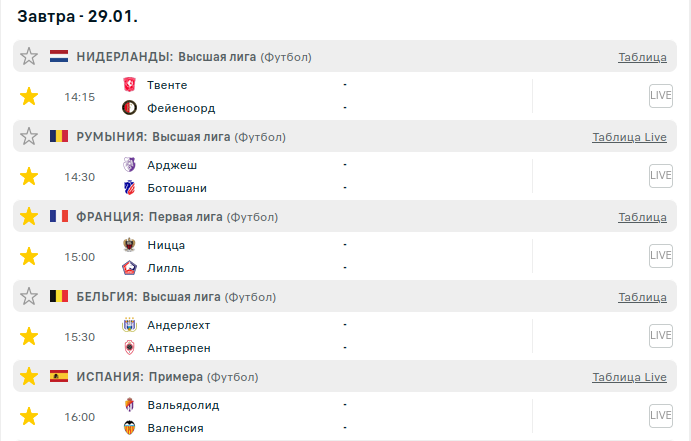691x441 pixels.
Task: Click the LIVE icon for Арджеш–Ботошани match
Action: pyautogui.click(x=660, y=176)
